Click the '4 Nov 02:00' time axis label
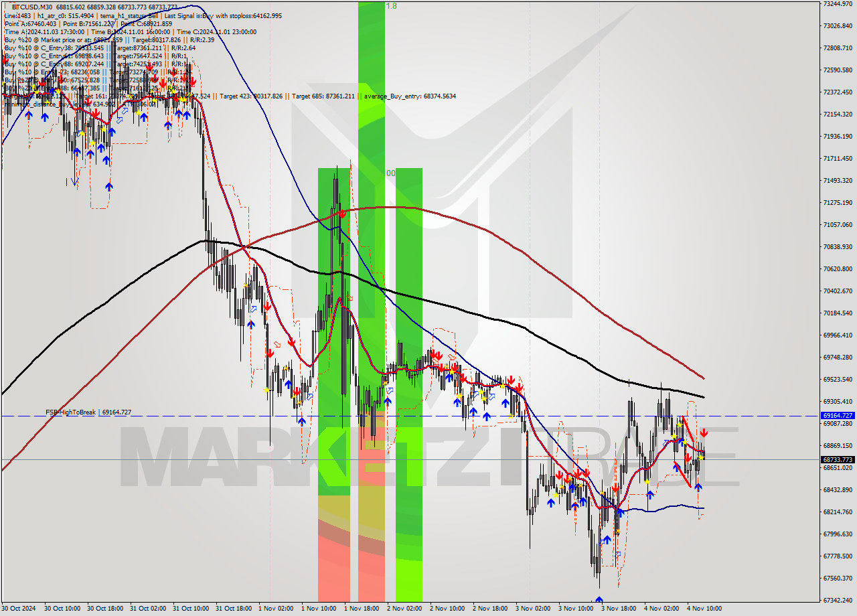Viewport: 857px width, 616px height. [661, 609]
